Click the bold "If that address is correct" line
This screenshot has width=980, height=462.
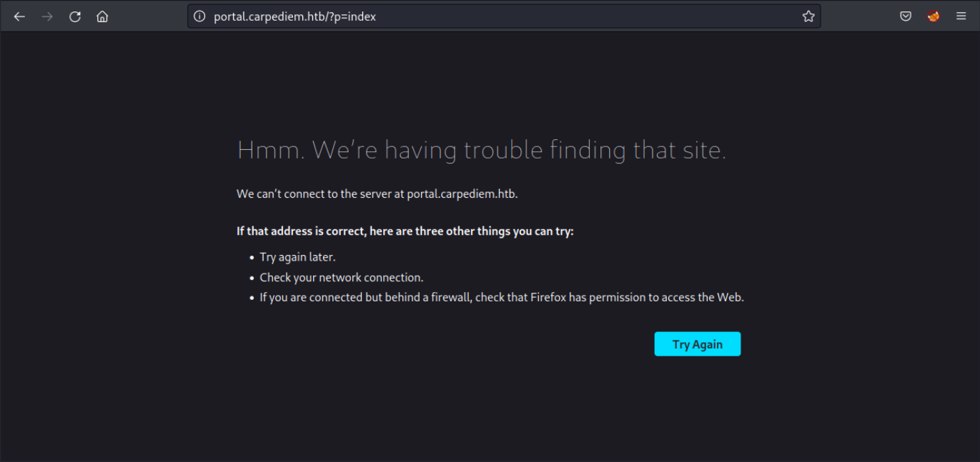(405, 231)
